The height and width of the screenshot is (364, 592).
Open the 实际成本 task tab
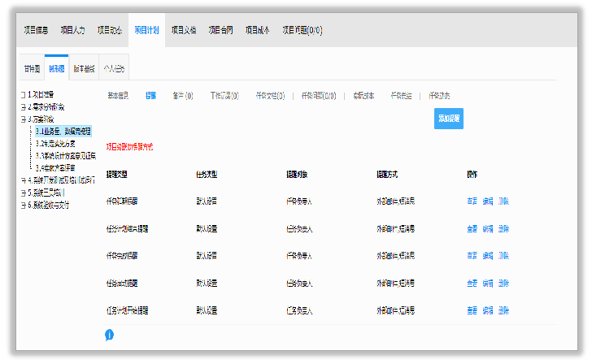click(363, 96)
